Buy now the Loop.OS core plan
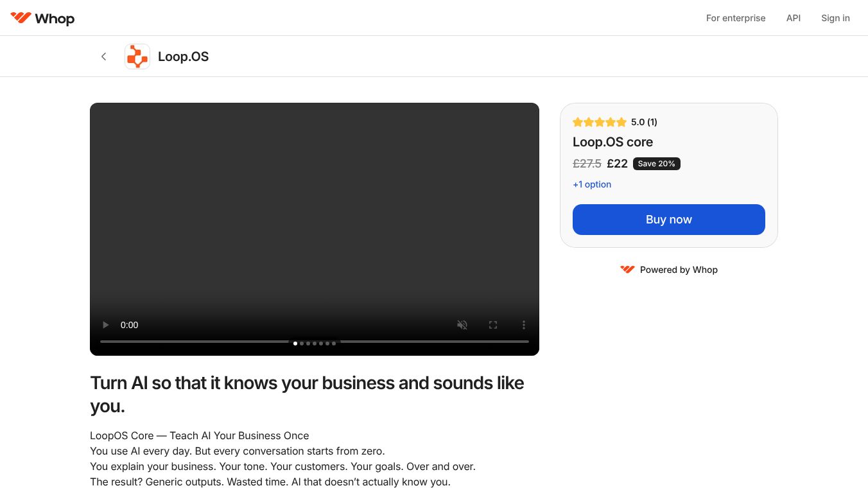The width and height of the screenshot is (868, 488). coord(669,220)
